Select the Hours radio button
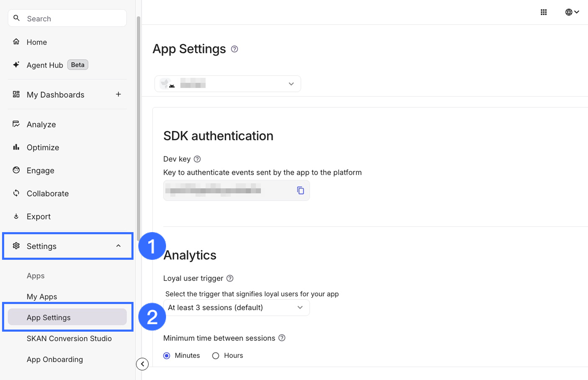 215,356
